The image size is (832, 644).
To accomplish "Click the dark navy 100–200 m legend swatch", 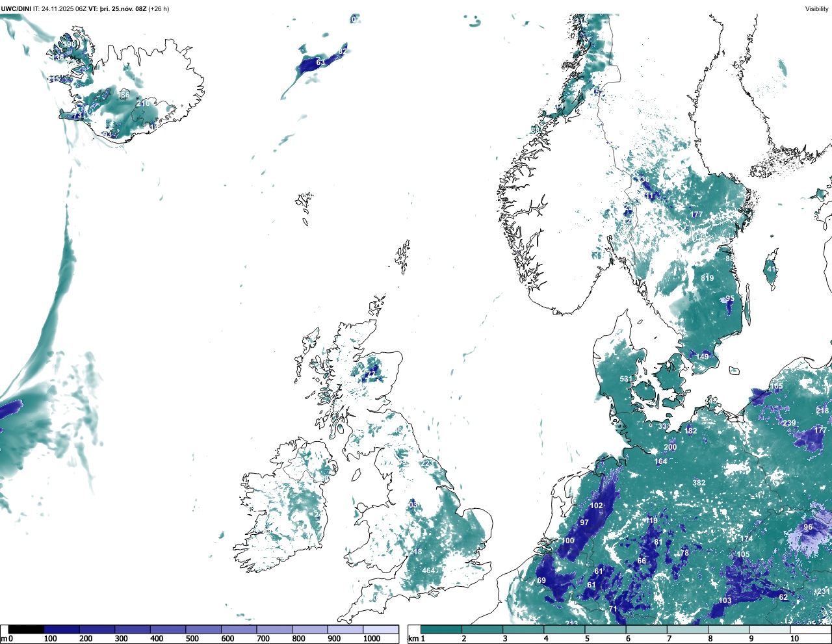I will pos(62,629).
